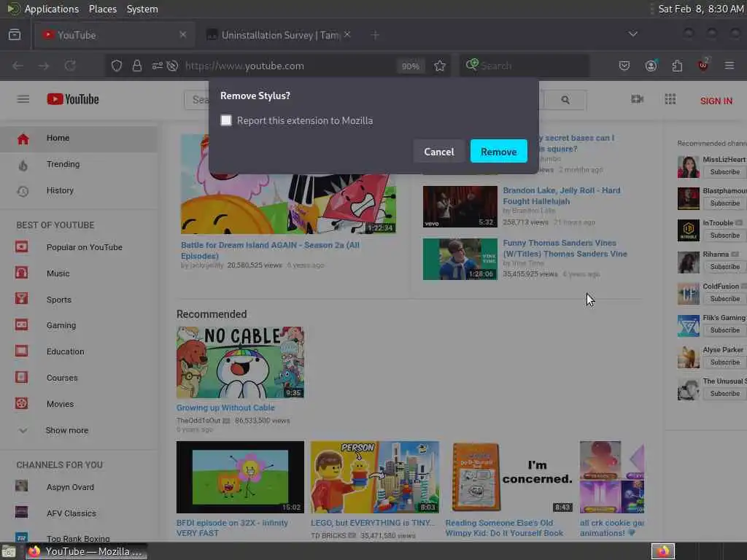This screenshot has width=747, height=560.
Task: Open the Applications system menu
Action: 52,9
